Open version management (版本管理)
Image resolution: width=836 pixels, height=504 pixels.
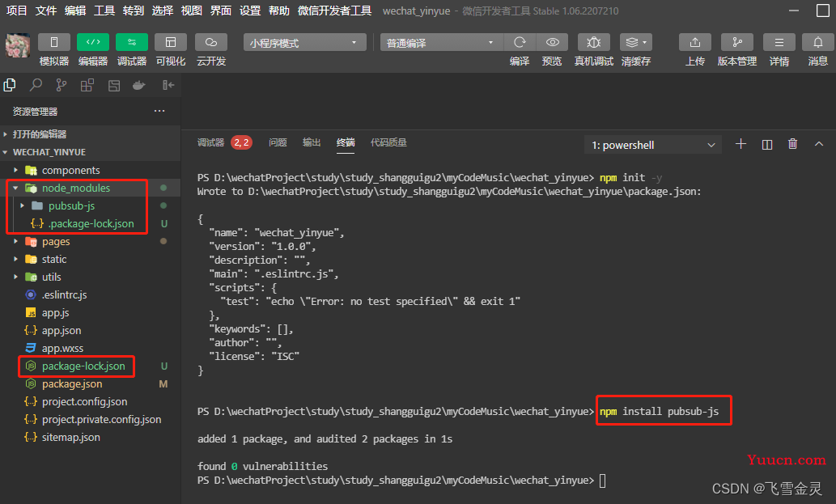736,42
